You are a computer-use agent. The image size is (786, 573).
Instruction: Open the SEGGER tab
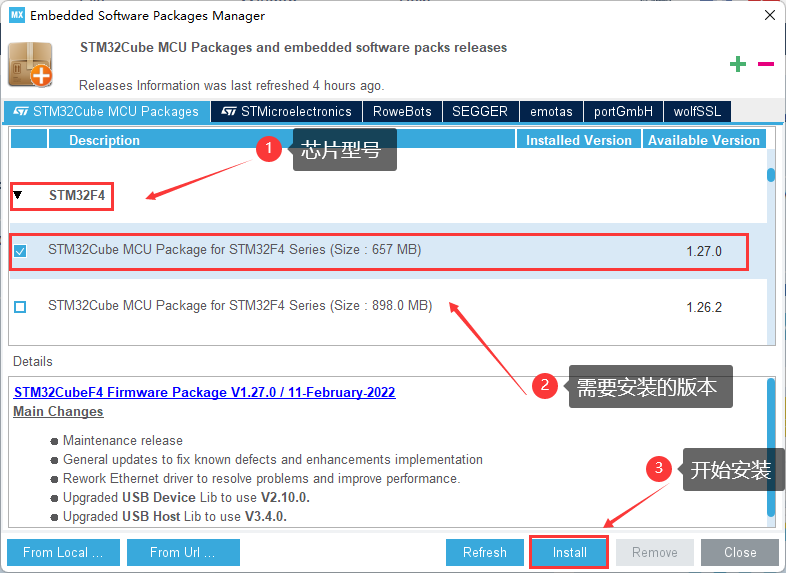click(480, 111)
